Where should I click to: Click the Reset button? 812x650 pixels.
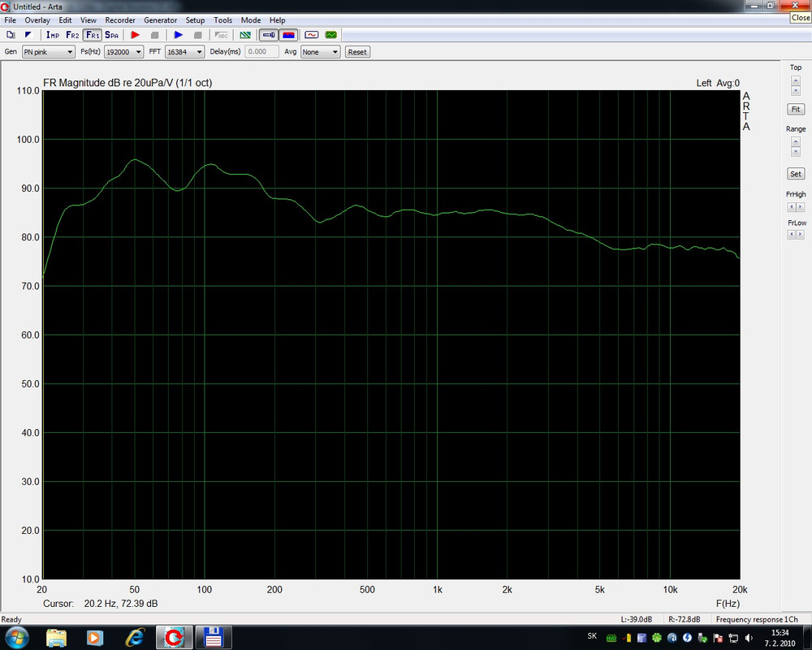point(357,52)
